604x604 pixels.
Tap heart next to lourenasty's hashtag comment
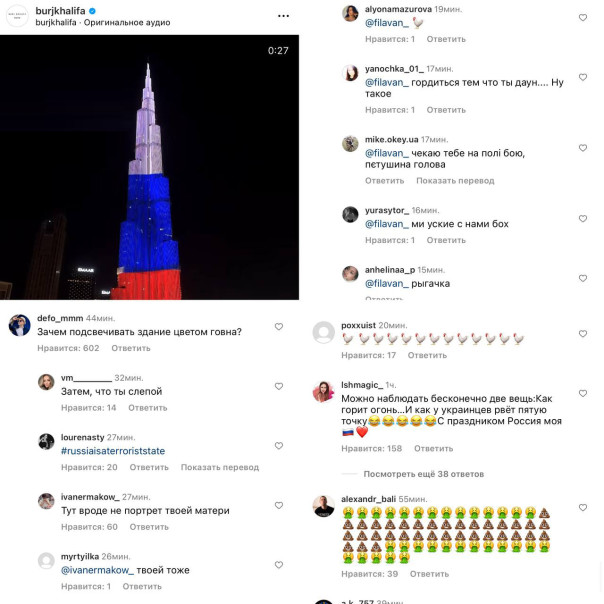(279, 446)
